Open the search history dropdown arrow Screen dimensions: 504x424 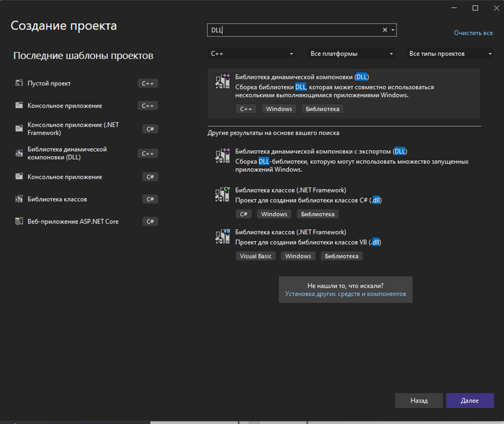(x=393, y=30)
